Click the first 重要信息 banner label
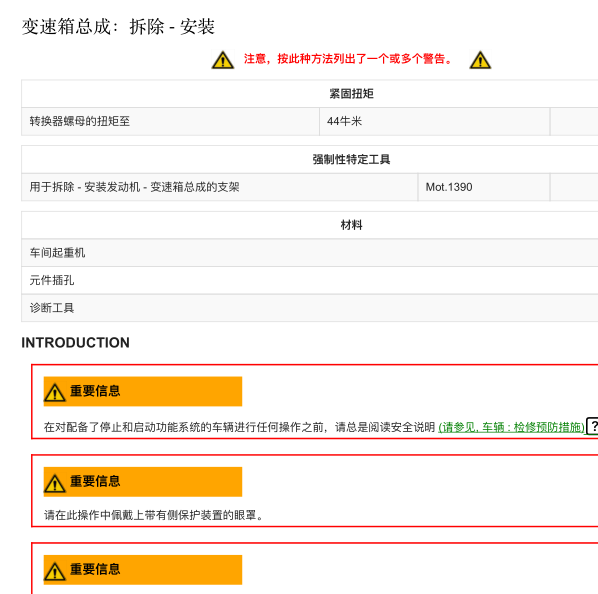The width and height of the screenshot is (598, 594). coord(95,391)
